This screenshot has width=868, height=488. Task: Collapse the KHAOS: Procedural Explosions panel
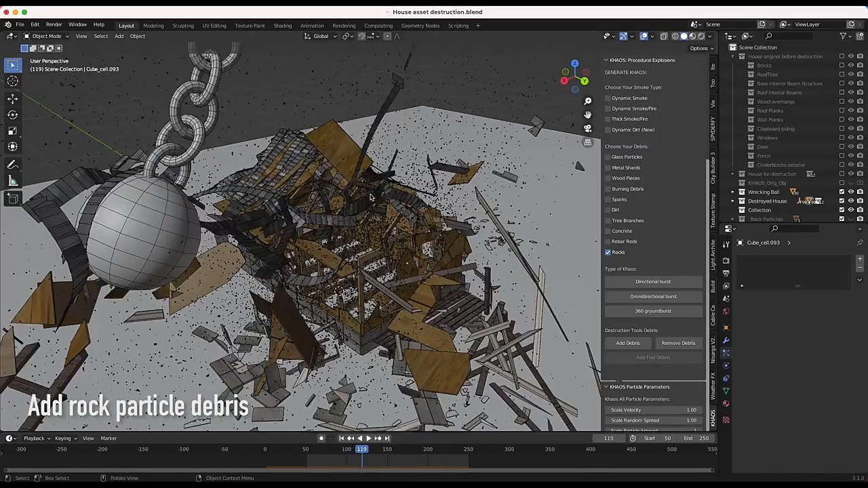click(x=606, y=60)
